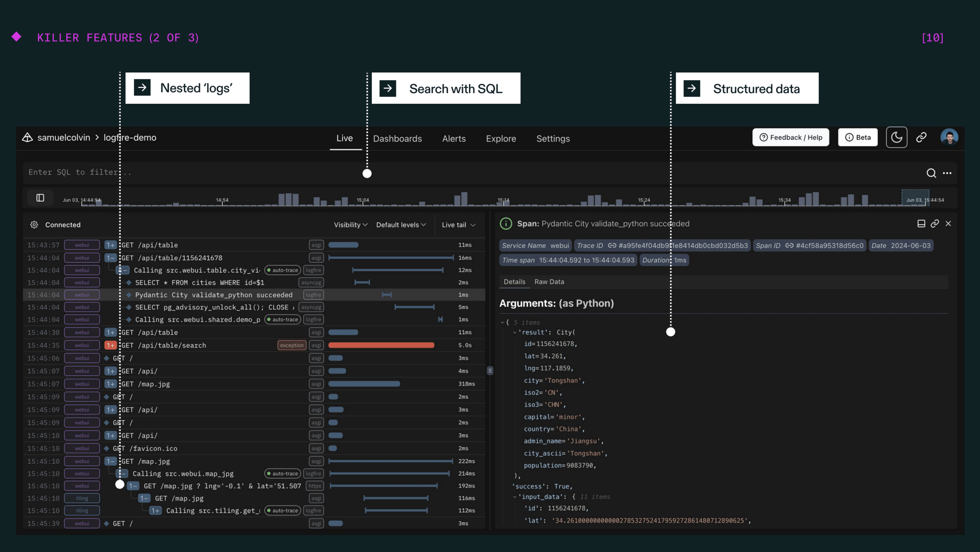Image resolution: width=980 pixels, height=552 pixels.
Task: Toggle dark mode moon icon
Action: click(x=896, y=137)
